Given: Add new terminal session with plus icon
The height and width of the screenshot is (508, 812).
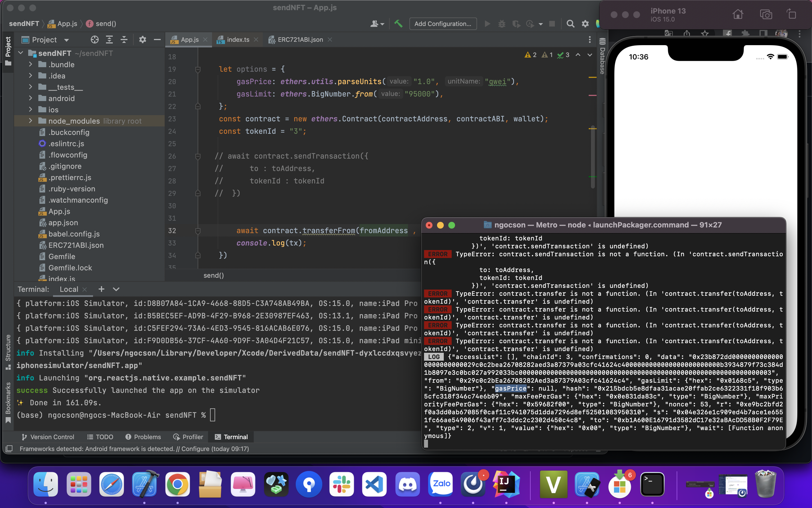Looking at the screenshot, I should [x=101, y=289].
